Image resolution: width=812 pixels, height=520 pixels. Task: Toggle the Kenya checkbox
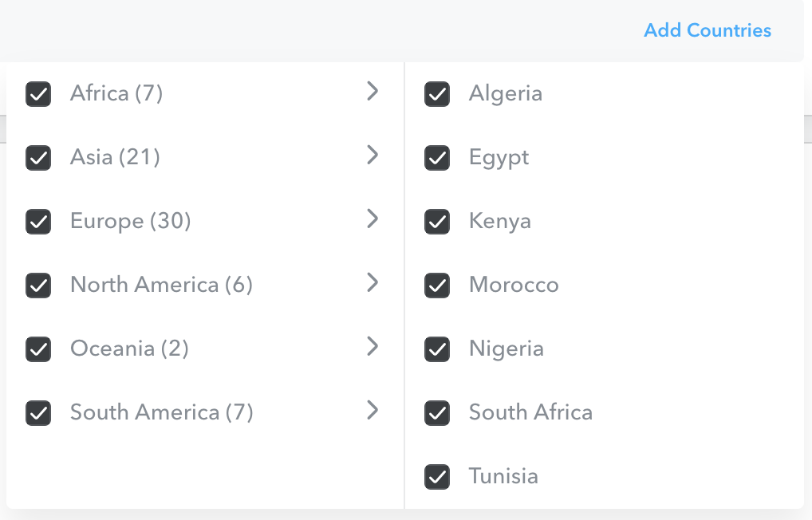tap(437, 222)
